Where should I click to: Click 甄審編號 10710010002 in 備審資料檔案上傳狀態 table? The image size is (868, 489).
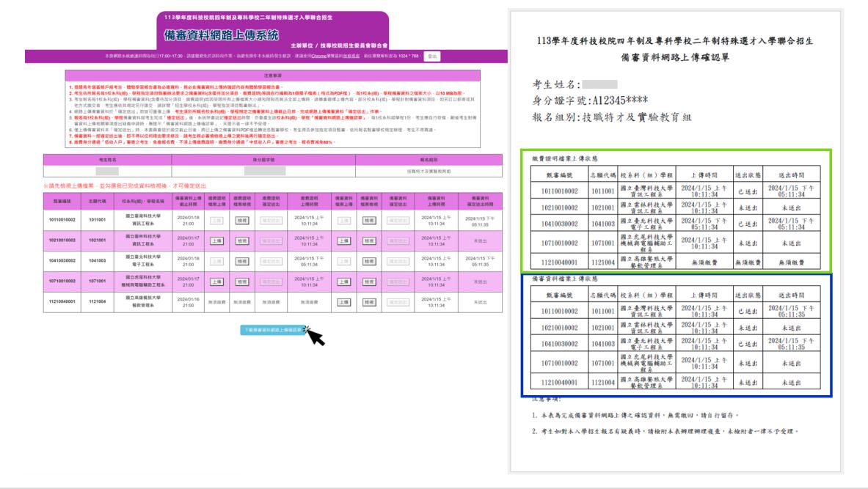click(559, 364)
